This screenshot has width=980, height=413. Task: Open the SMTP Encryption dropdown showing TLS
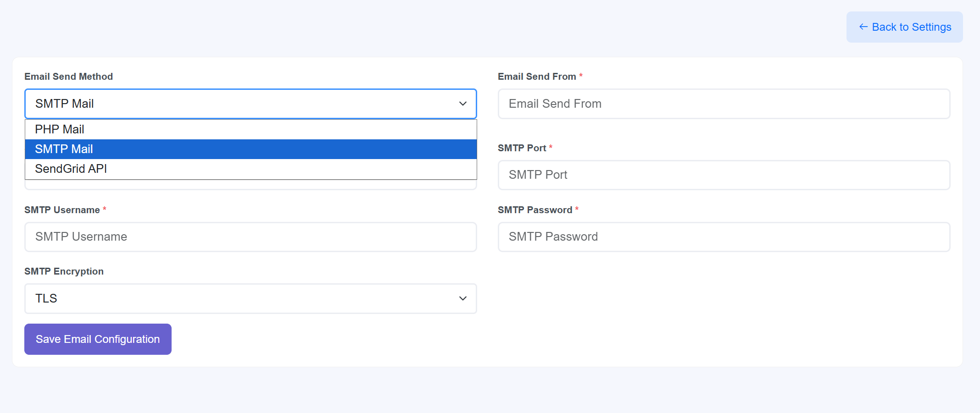[250, 298]
